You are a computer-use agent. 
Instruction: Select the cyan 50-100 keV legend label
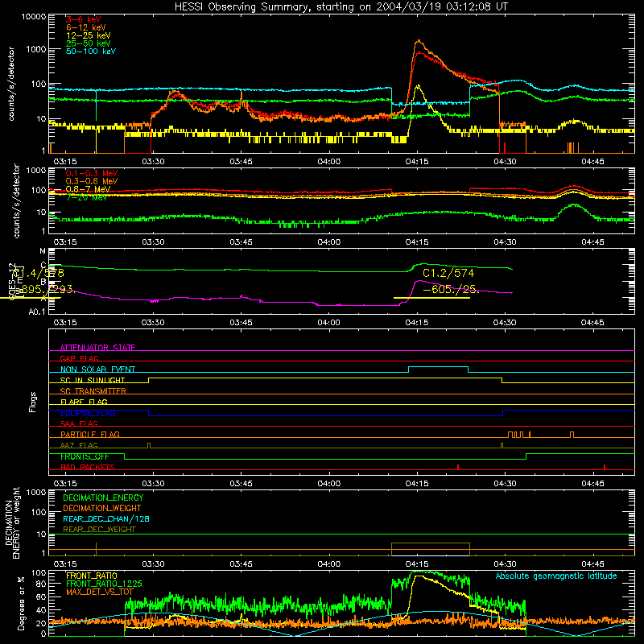pos(91,52)
